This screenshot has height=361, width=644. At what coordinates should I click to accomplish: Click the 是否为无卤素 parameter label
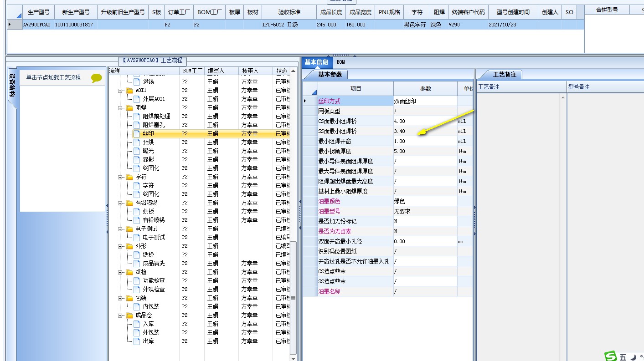coord(335,231)
